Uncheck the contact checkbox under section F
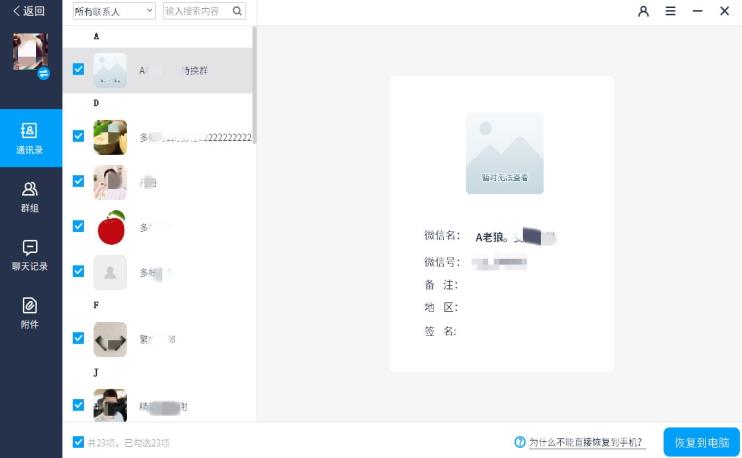742x458 pixels. [79, 338]
